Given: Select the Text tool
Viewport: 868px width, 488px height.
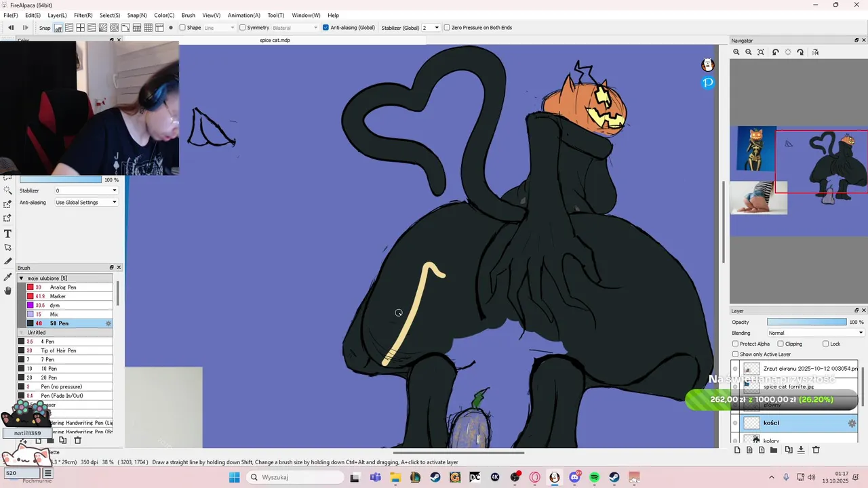Looking at the screenshot, I should pos(7,233).
